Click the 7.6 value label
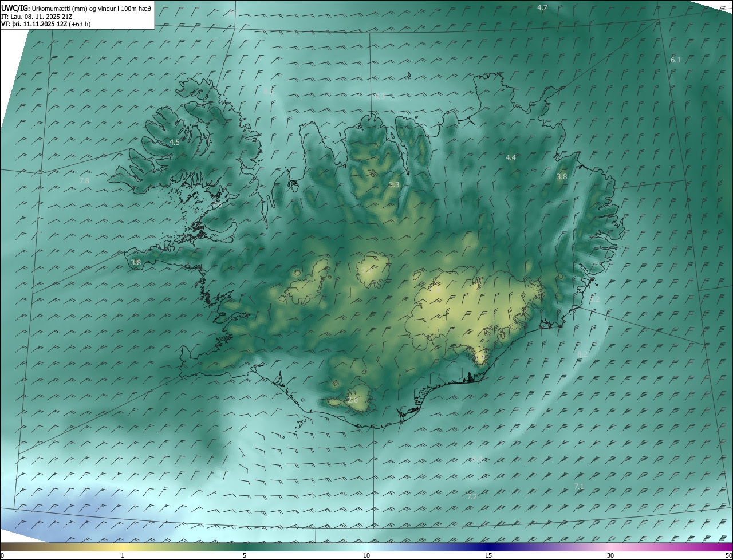 pyautogui.click(x=217, y=204)
